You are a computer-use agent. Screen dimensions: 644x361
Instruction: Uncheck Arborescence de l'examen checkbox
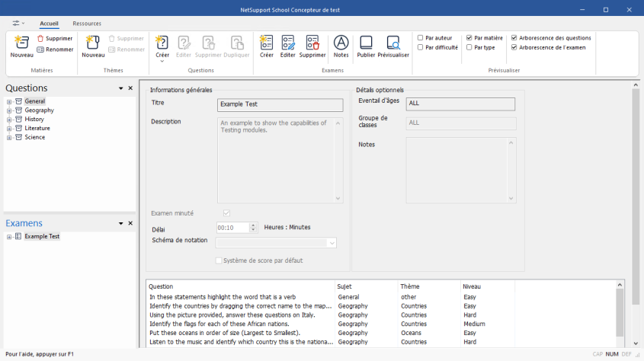[514, 47]
